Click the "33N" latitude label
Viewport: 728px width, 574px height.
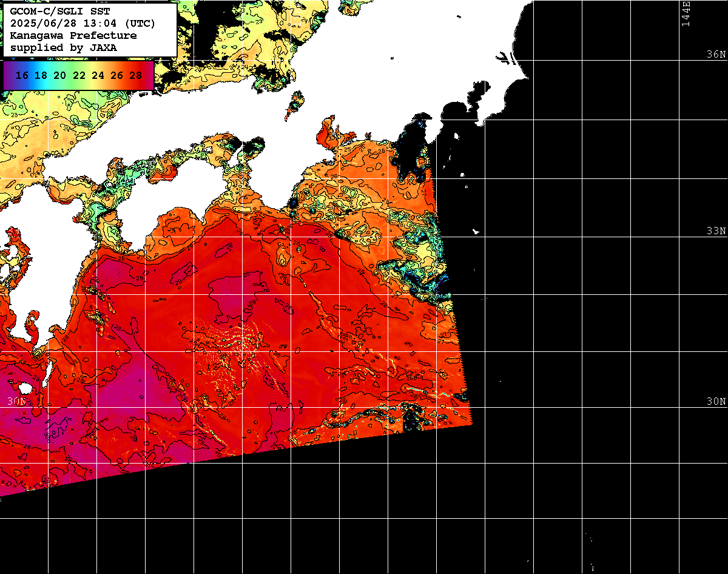tap(716, 231)
